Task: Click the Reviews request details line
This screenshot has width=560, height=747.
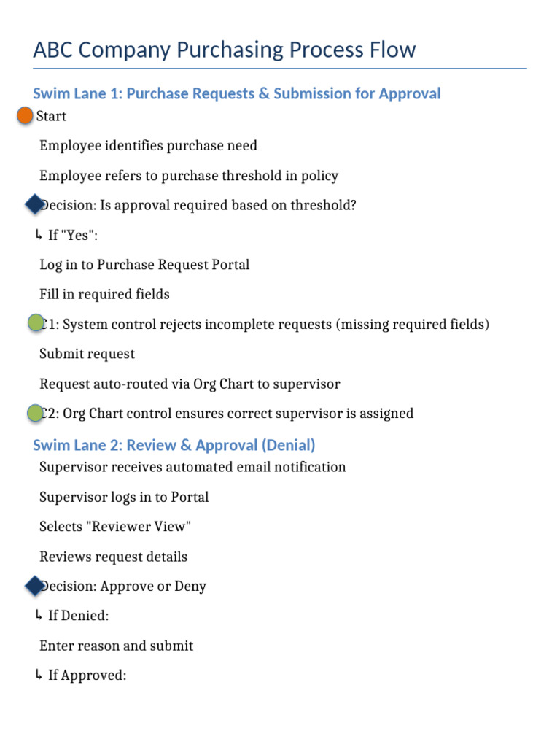Action: pos(113,557)
